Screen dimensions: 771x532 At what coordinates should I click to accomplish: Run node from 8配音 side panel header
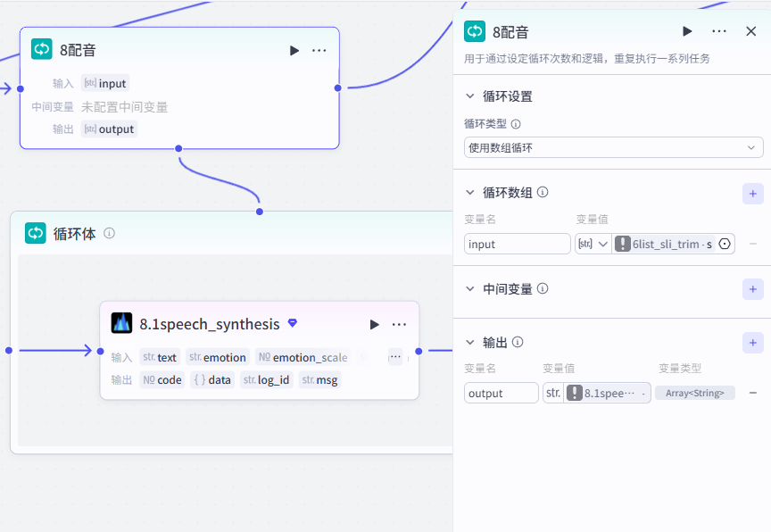pos(687,31)
